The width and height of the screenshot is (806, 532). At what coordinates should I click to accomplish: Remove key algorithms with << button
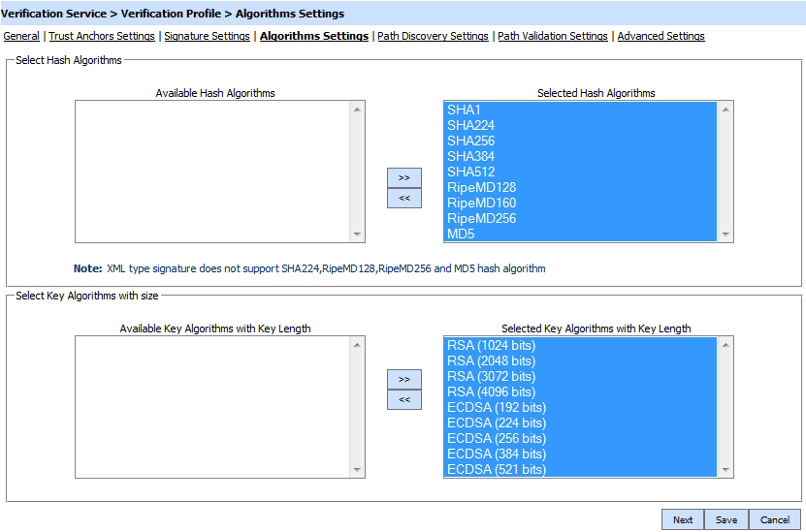(404, 399)
